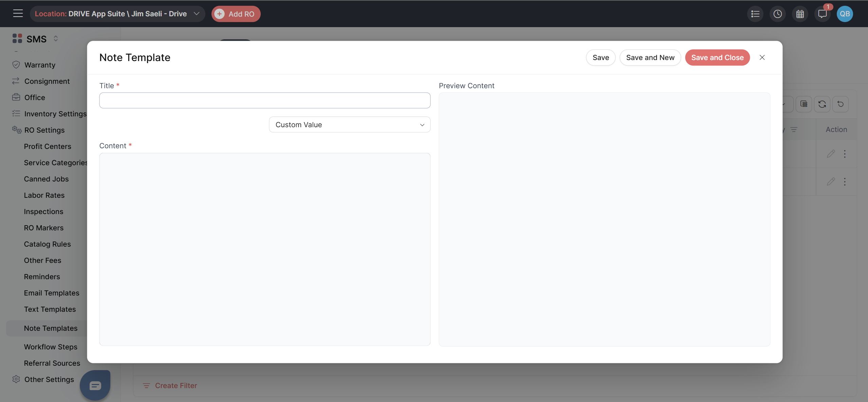Open the task list icon in header

[755, 14]
